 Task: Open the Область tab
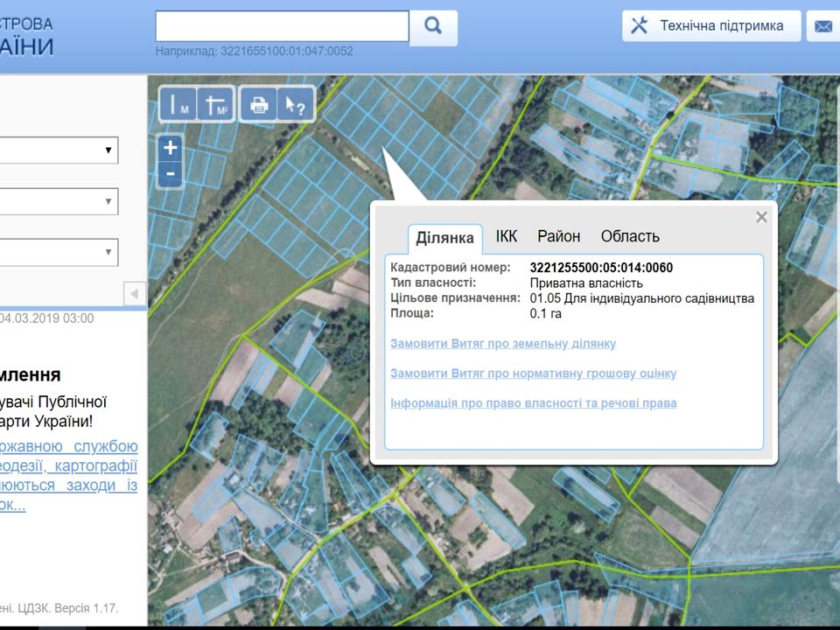click(x=630, y=236)
